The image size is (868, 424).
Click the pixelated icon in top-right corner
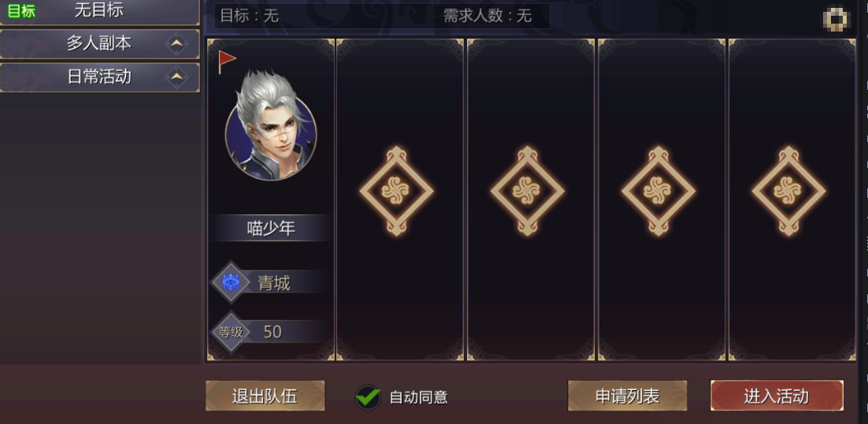click(836, 19)
